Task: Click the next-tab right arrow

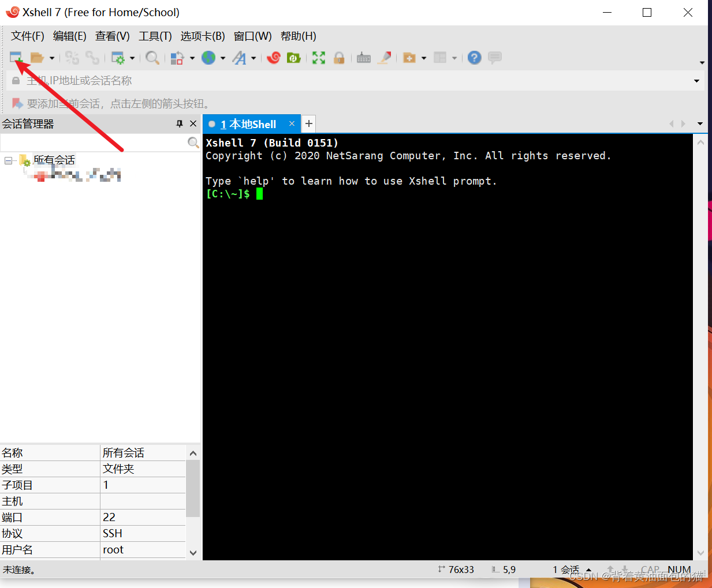Action: [x=684, y=123]
